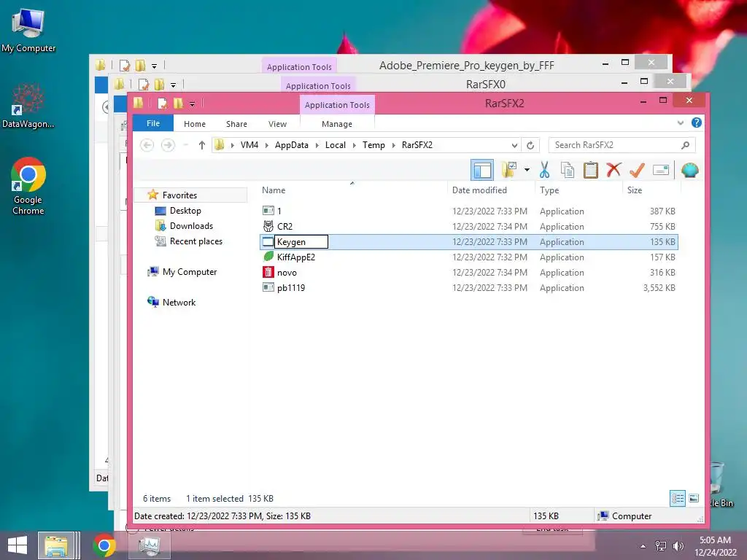Sort by Type column header
Image resolution: width=747 pixels, height=560 pixels.
click(x=549, y=190)
